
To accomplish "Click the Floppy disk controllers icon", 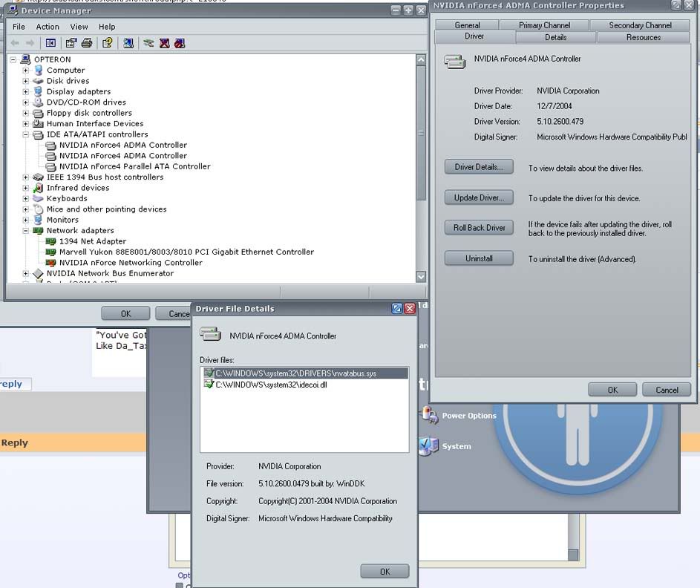I will coord(38,113).
